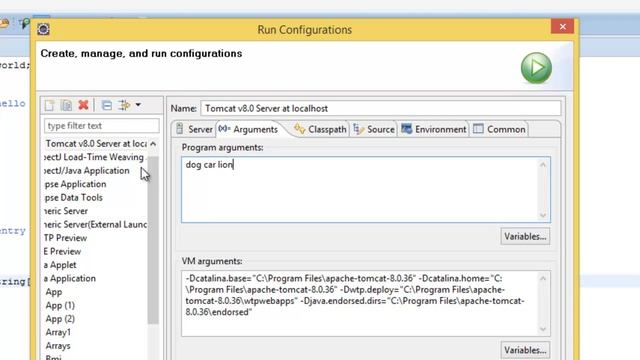Click configuration tree scrollbar up arrow
This screenshot has height=360, width=640.
(x=153, y=144)
